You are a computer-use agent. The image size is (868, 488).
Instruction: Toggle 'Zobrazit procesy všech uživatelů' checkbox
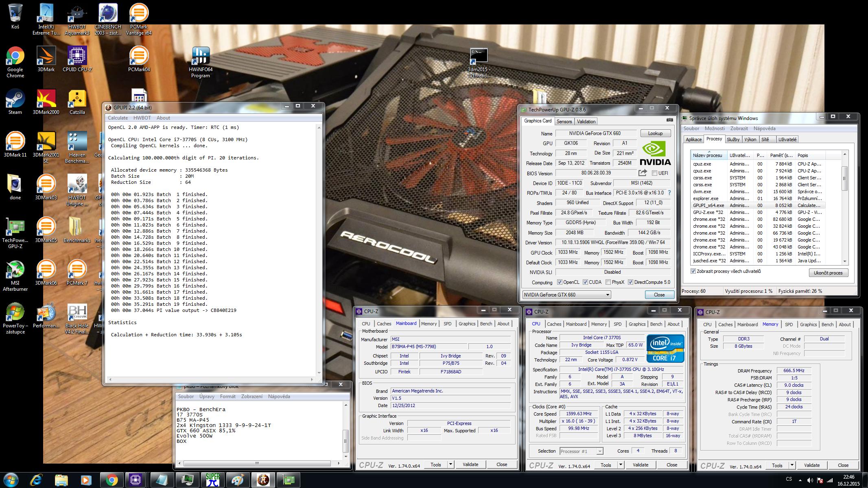(693, 271)
